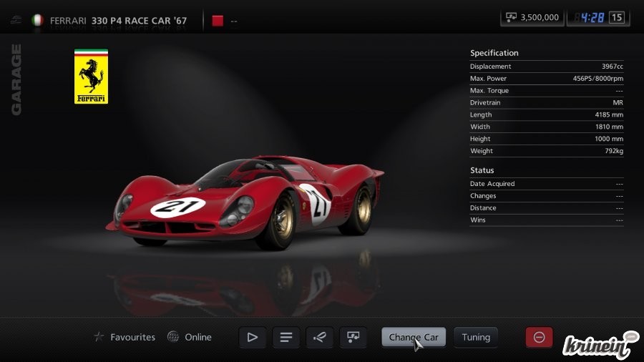This screenshot has height=362, width=644.
Task: Click the Favourites star icon
Action: tap(99, 337)
